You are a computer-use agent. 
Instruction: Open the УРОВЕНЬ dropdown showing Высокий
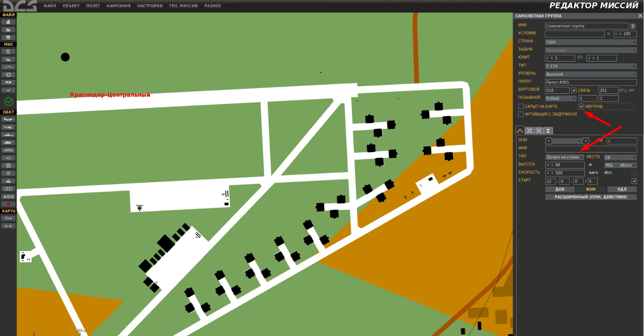coord(591,74)
